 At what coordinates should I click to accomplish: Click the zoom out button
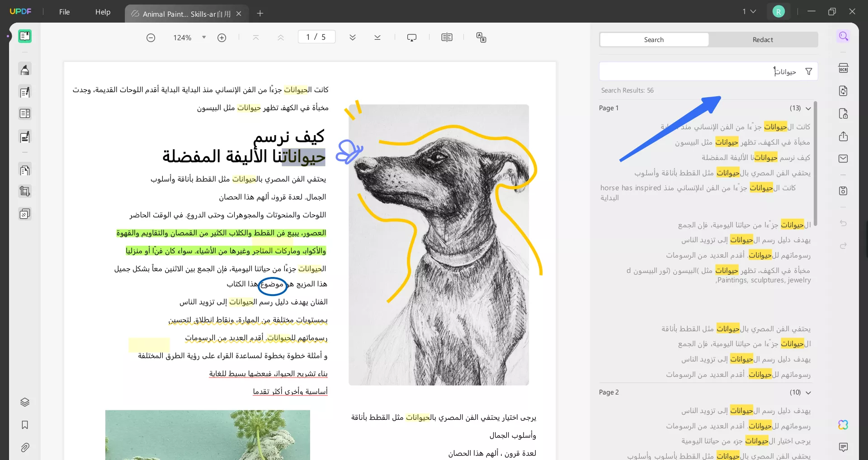point(151,38)
